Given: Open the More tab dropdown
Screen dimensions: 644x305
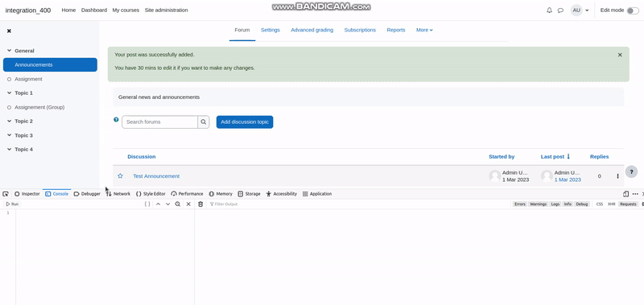Looking at the screenshot, I should pyautogui.click(x=424, y=30).
